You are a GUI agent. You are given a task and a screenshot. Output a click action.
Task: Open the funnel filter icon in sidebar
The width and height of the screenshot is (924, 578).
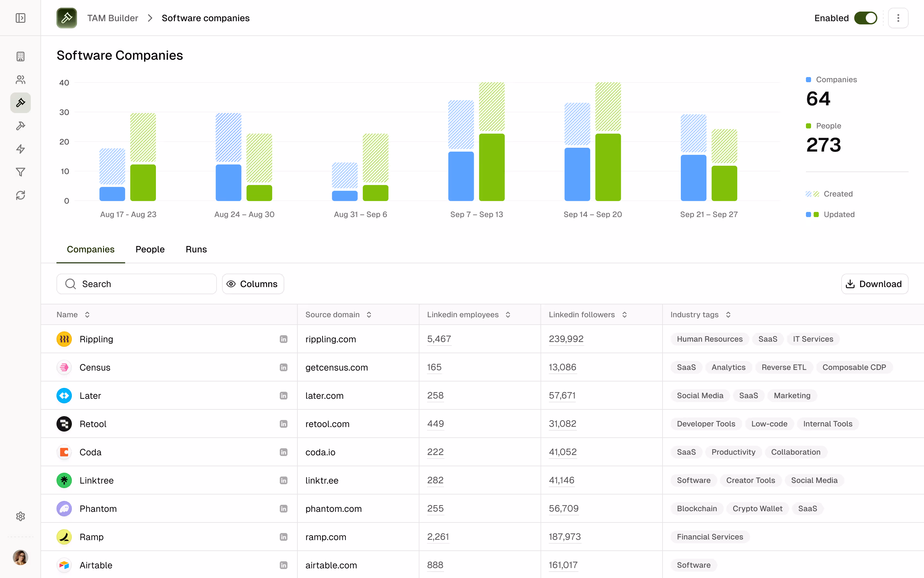click(21, 172)
